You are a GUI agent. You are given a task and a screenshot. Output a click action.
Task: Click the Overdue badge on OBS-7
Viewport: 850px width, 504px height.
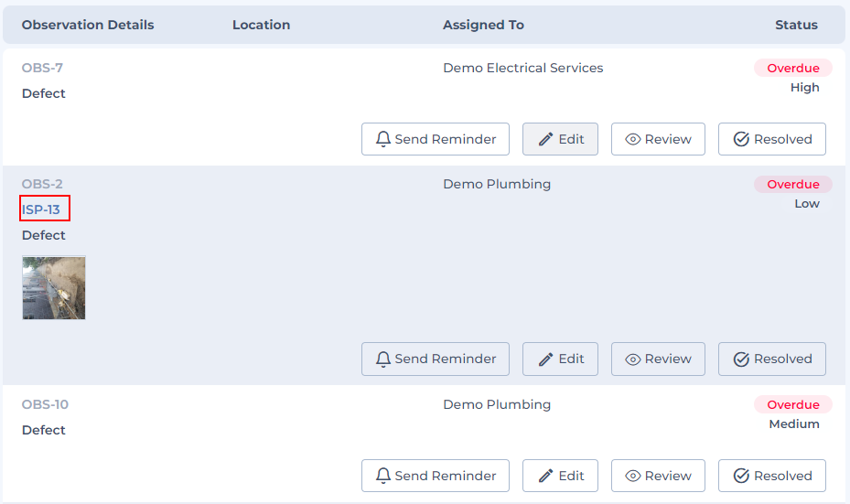[792, 68]
